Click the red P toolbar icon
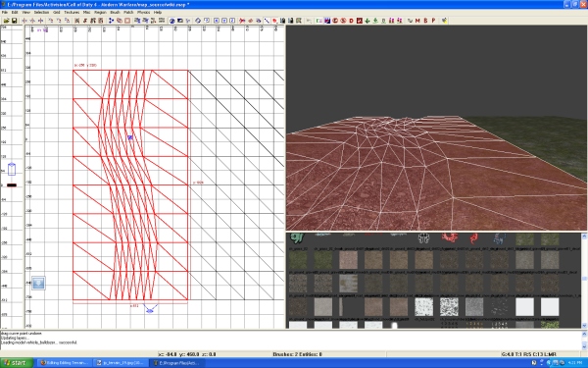Screen dimensions: 588x368 433,21
